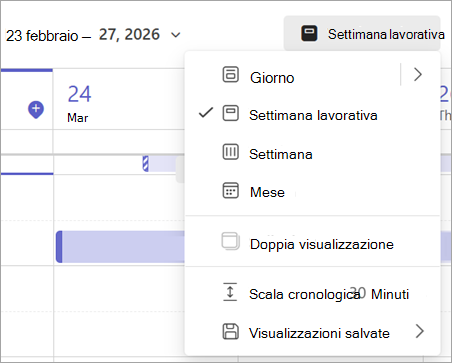Click the checkmark next to Settimana lavorativa

point(206,113)
